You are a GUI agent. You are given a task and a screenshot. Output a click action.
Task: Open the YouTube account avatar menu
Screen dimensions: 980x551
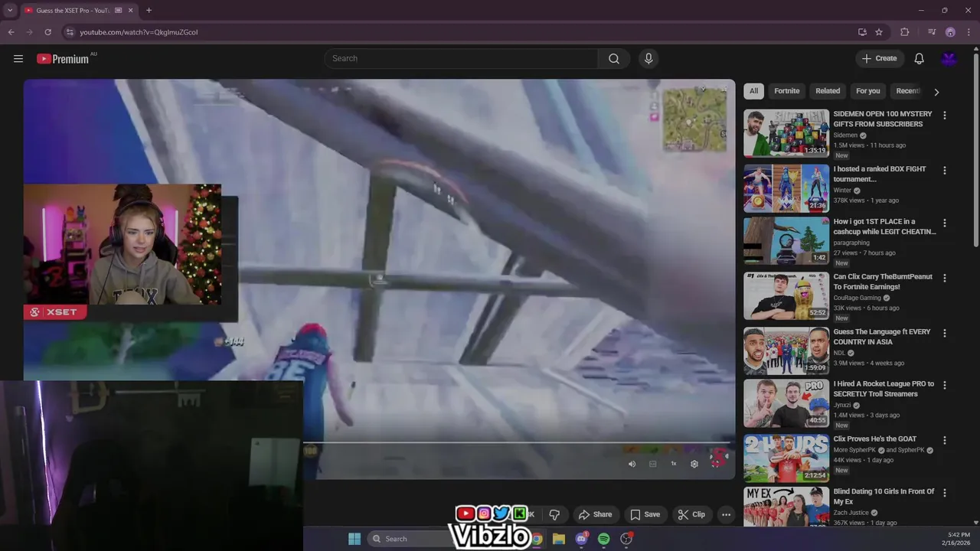pyautogui.click(x=949, y=59)
